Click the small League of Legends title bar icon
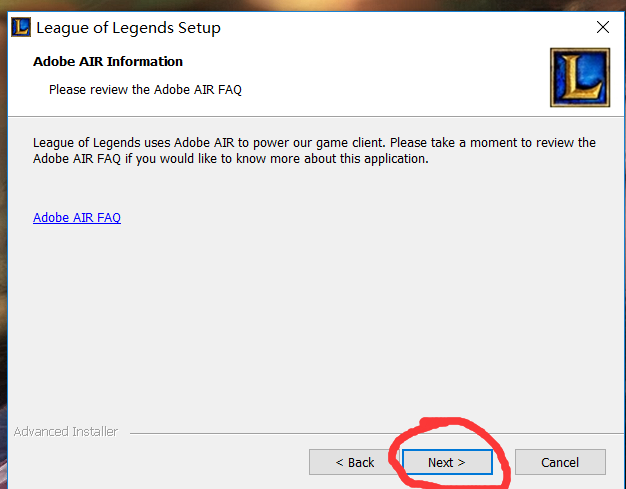 tap(21, 27)
